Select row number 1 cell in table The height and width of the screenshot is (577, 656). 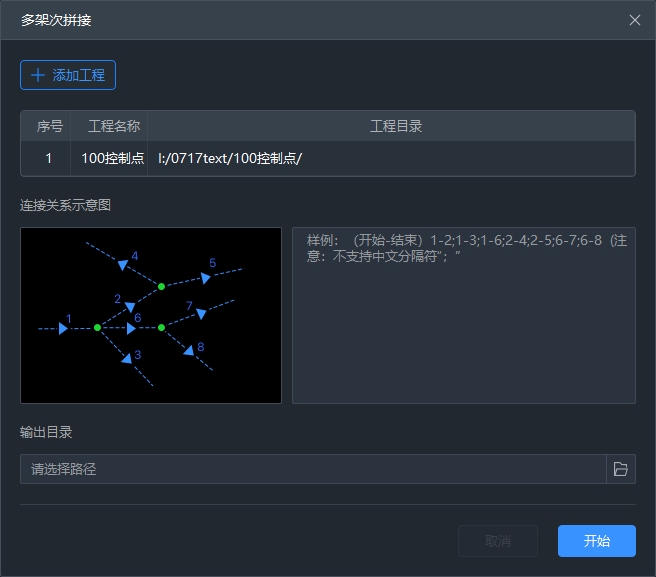coord(49,158)
